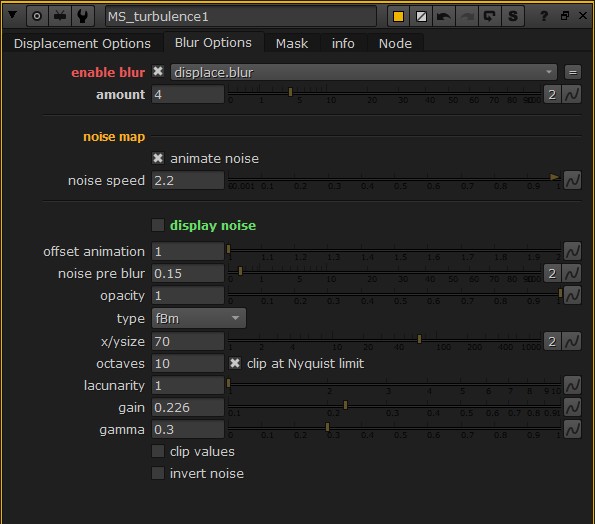The height and width of the screenshot is (524, 595).
Task: Float the panel with the window icon
Action: (x=564, y=16)
